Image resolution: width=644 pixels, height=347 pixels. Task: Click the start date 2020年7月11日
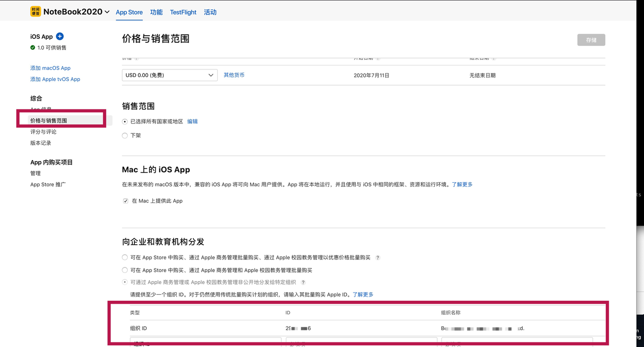(371, 75)
